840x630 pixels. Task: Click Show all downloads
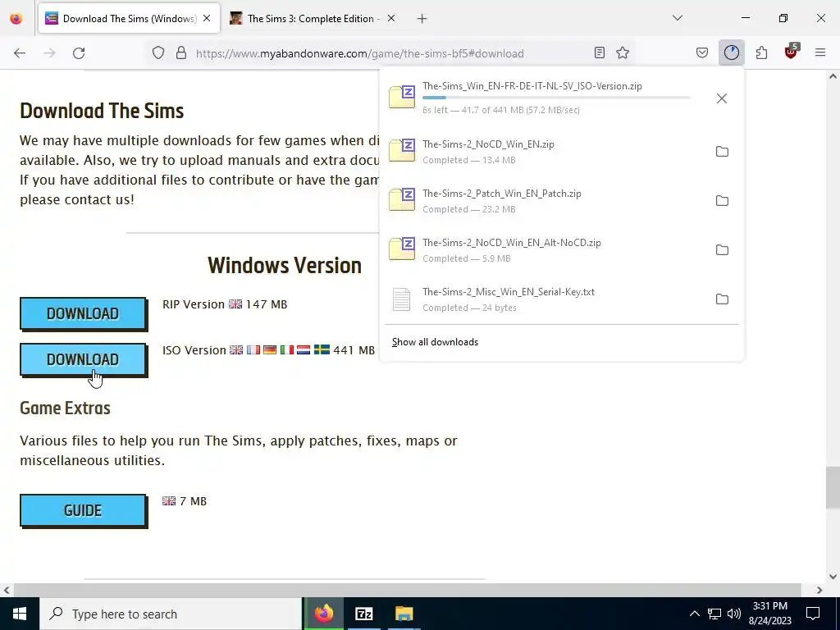(435, 342)
